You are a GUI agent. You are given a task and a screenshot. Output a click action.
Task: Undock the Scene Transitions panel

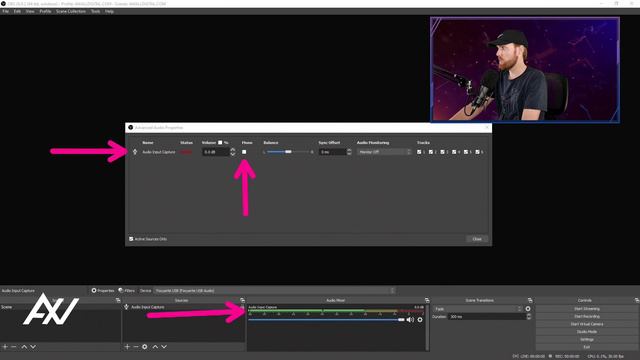[530, 300]
